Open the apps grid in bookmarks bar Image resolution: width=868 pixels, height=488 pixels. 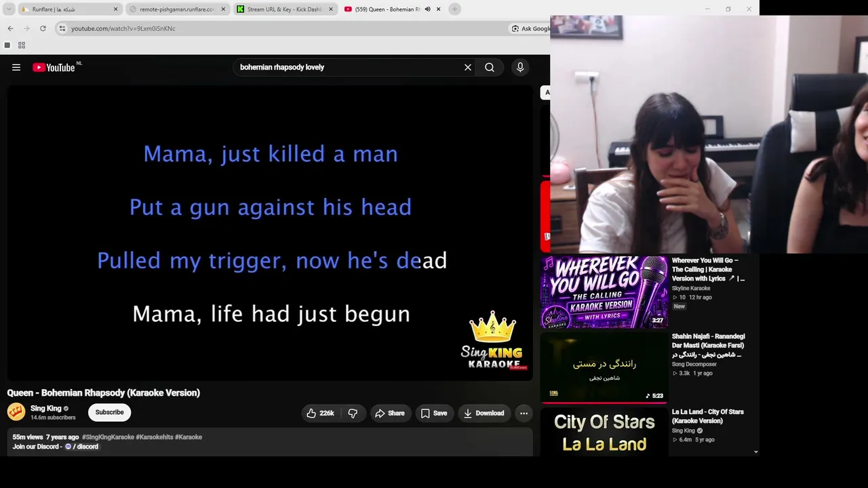pos(22,45)
